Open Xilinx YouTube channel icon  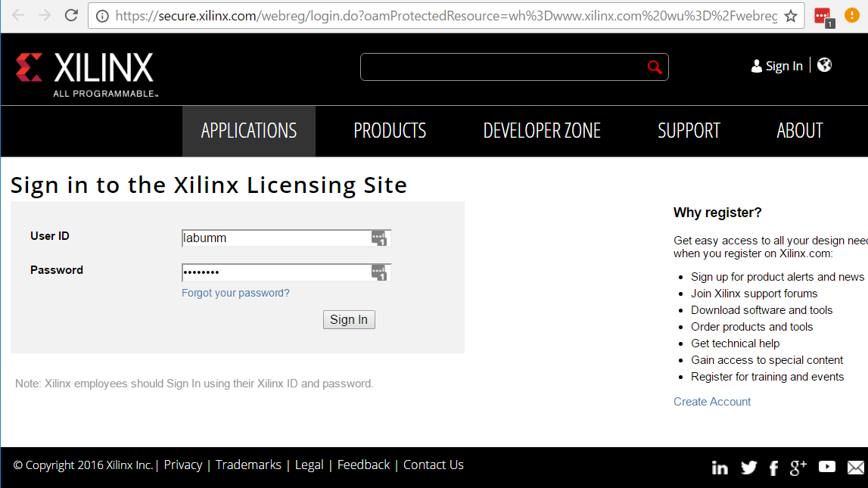827,467
